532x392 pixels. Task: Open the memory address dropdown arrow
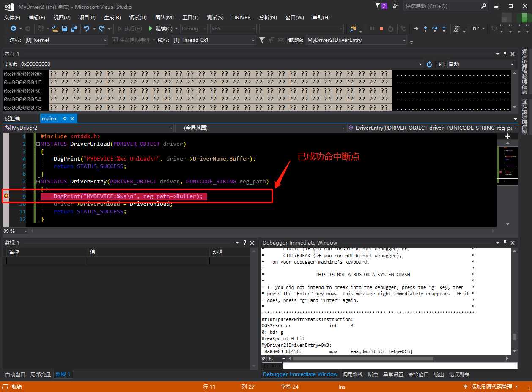[x=420, y=64]
